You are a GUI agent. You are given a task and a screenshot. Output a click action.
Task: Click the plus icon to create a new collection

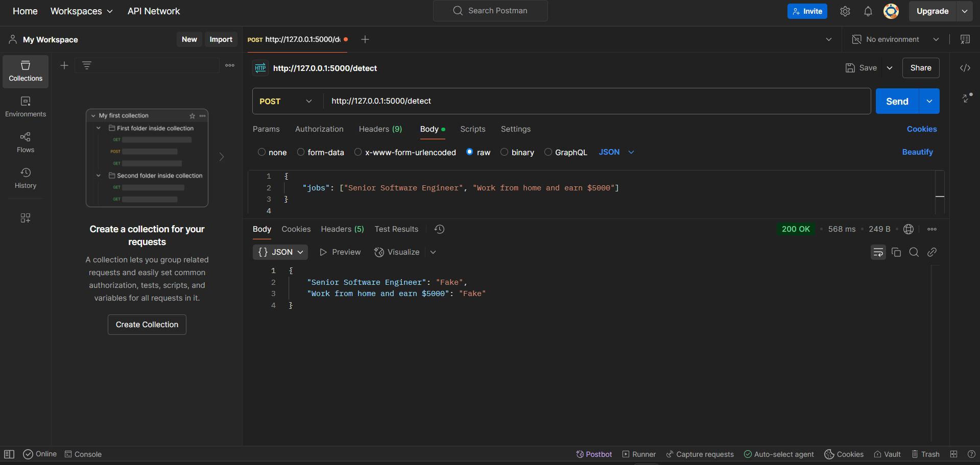pyautogui.click(x=64, y=65)
